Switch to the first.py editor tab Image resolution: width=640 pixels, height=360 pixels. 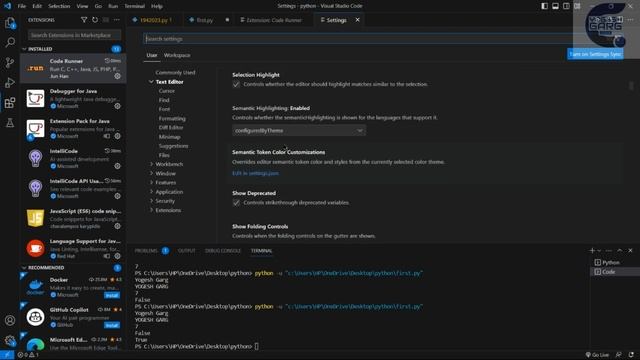coord(205,20)
